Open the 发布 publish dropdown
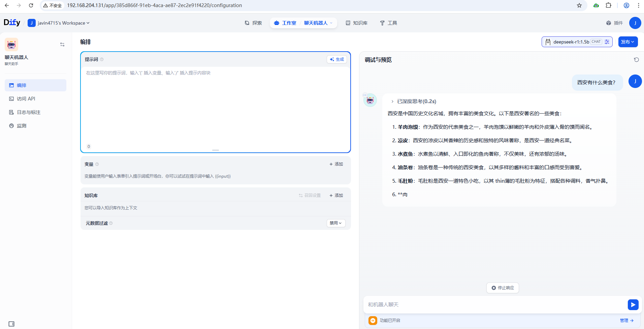Image resolution: width=644 pixels, height=329 pixels. click(x=628, y=42)
